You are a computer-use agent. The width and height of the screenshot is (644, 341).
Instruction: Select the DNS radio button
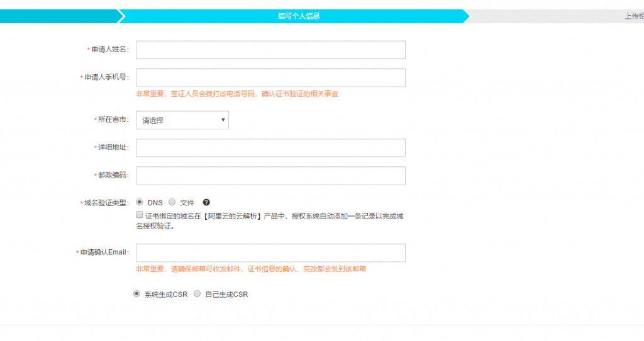(140, 202)
